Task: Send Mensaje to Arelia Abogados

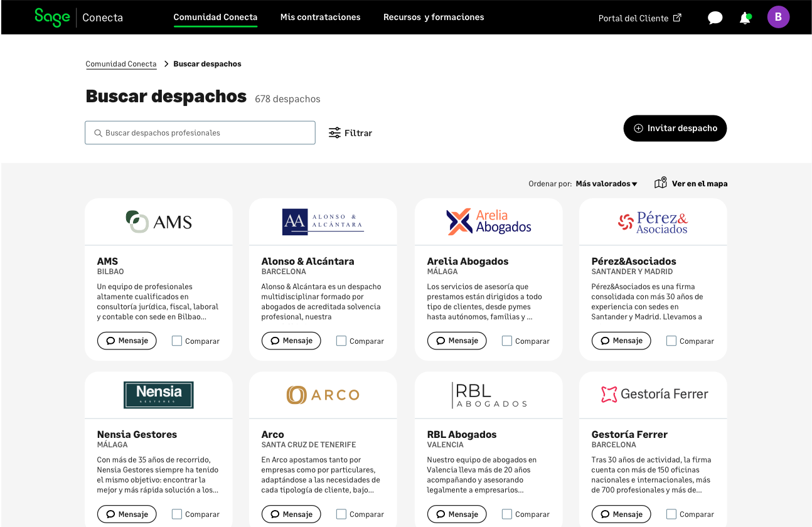Action: [457, 341]
